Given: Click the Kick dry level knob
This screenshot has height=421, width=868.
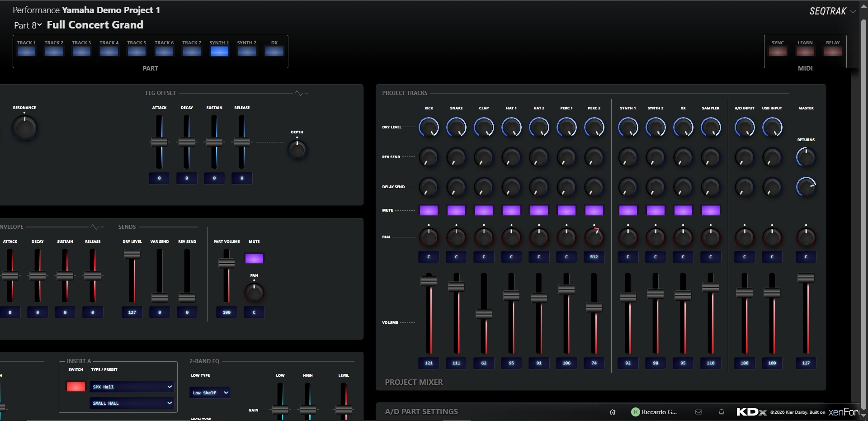Looking at the screenshot, I should pyautogui.click(x=429, y=128).
